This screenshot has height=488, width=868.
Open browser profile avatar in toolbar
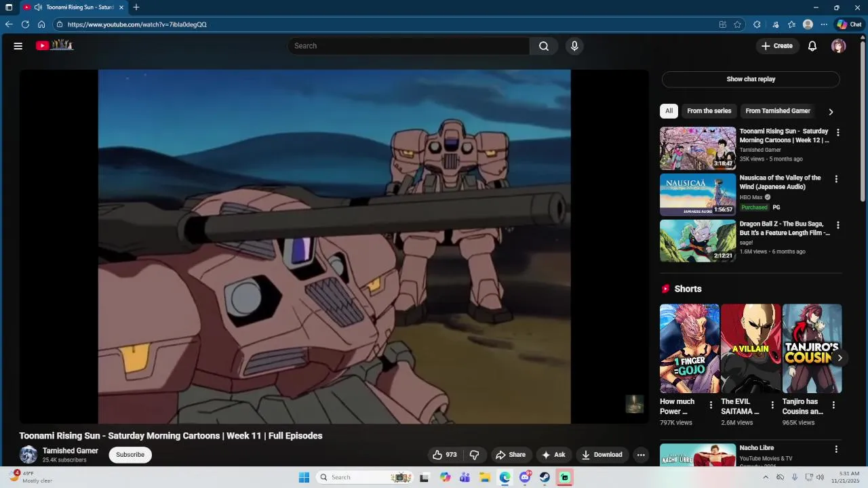pyautogui.click(x=808, y=24)
